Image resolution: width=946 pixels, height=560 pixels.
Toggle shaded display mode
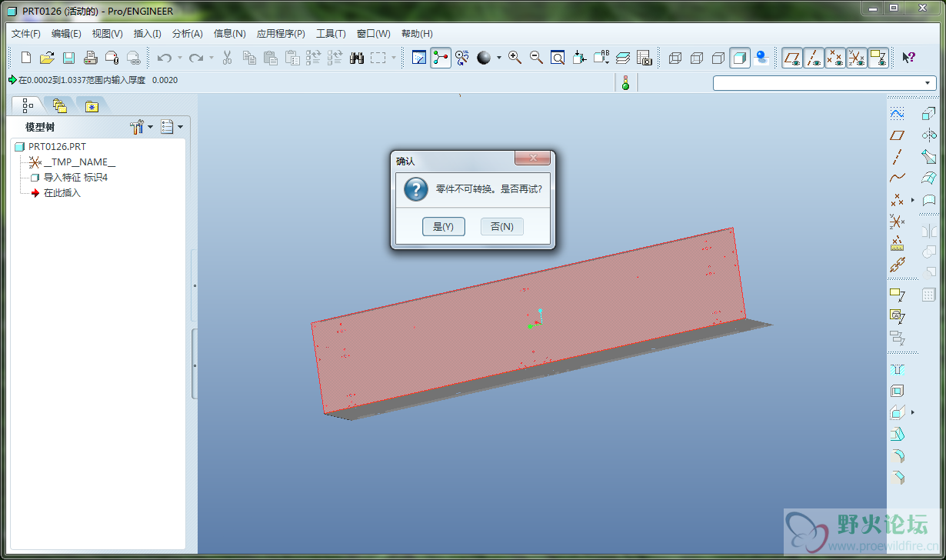tap(740, 58)
